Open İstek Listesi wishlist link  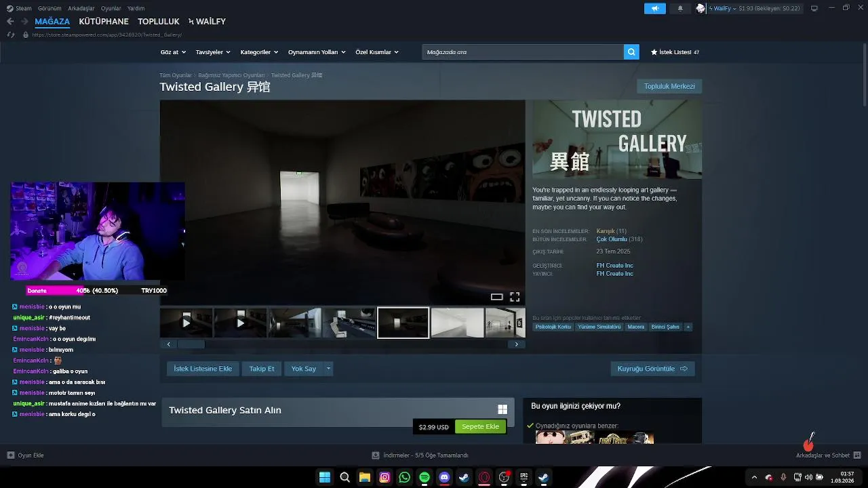675,52
